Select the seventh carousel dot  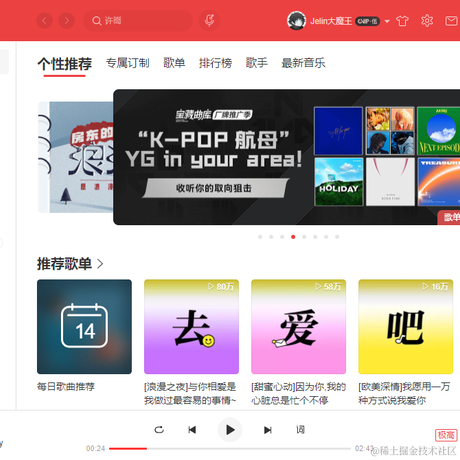pyautogui.click(x=326, y=237)
